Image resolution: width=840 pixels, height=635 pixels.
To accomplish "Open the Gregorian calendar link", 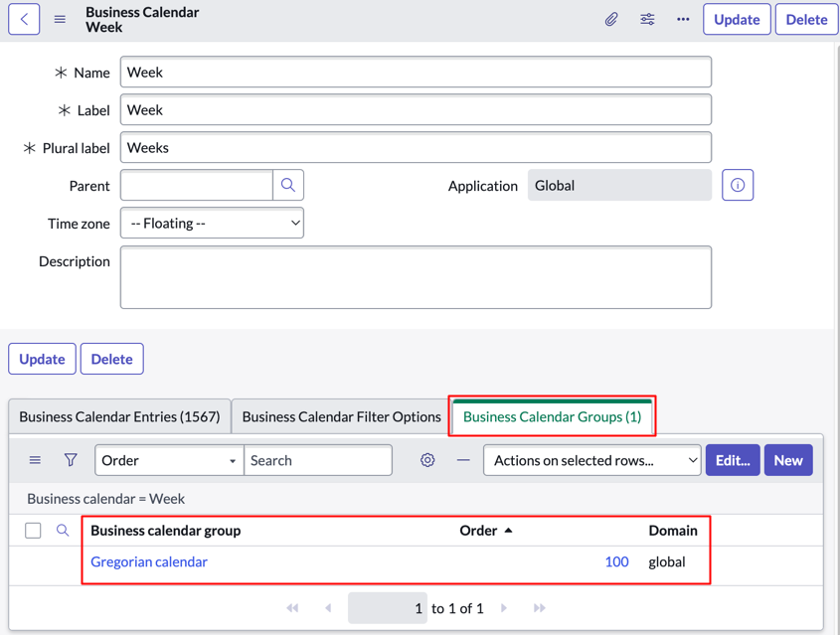I will 149,561.
